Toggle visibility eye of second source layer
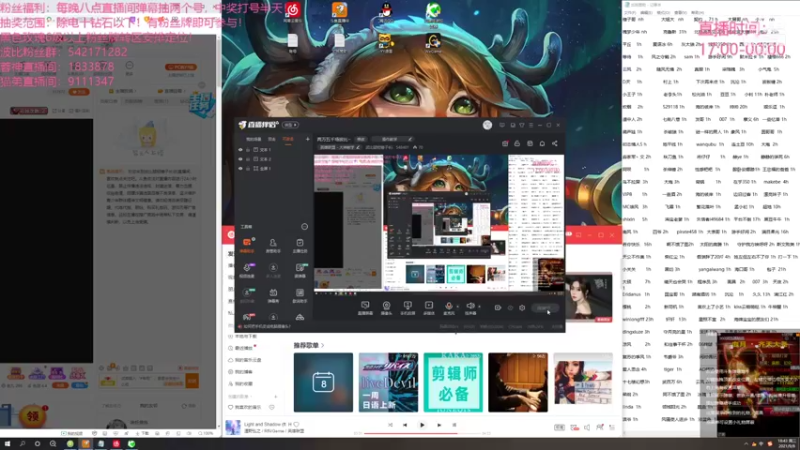 pos(240,159)
